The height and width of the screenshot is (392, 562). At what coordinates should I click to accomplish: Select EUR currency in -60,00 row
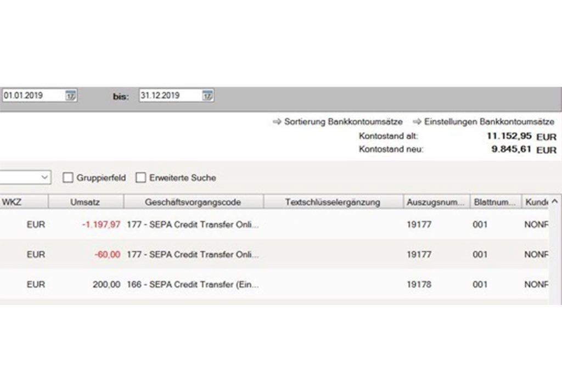pyautogui.click(x=36, y=255)
